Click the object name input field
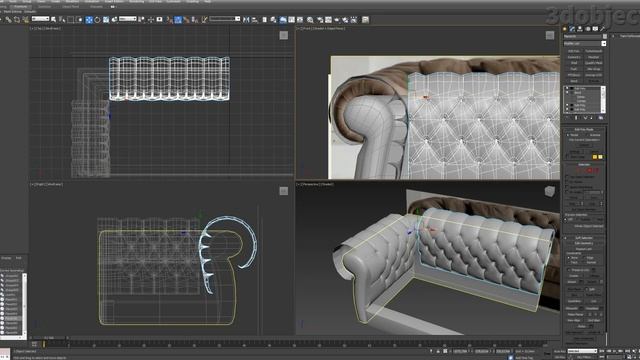 click(x=582, y=36)
